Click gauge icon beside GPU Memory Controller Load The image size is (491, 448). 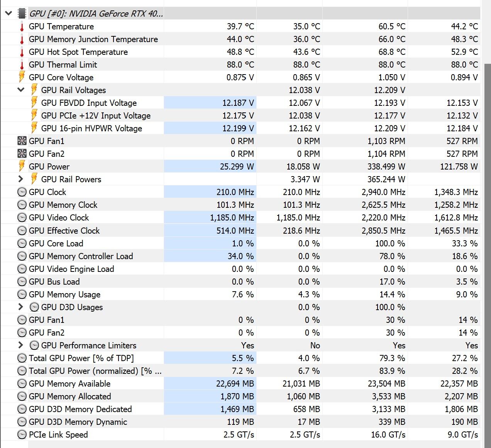click(22, 256)
